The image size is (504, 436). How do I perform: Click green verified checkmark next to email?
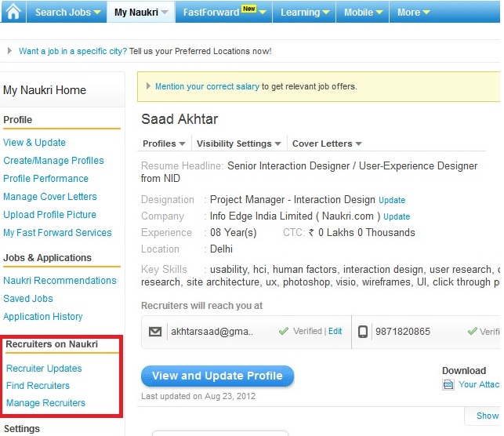[284, 331]
